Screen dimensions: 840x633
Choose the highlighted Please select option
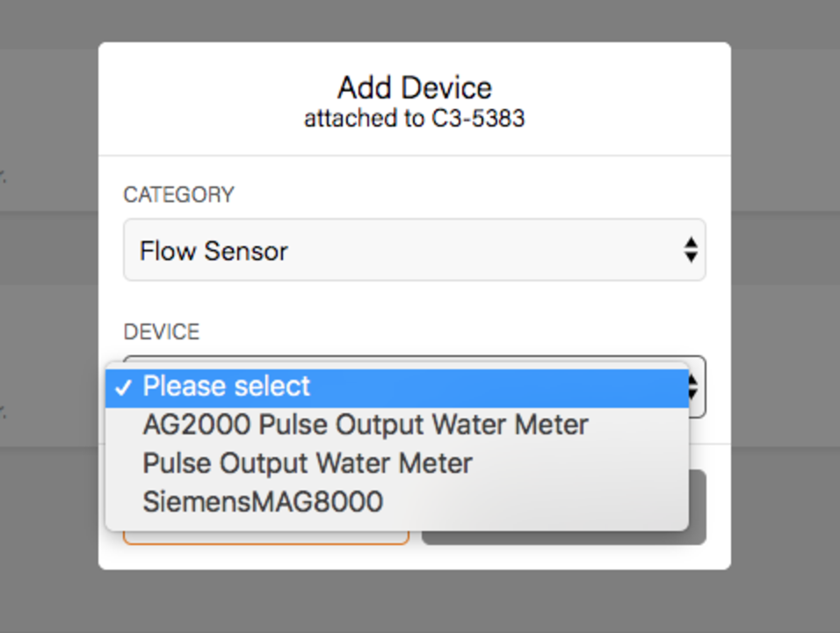coord(227,387)
